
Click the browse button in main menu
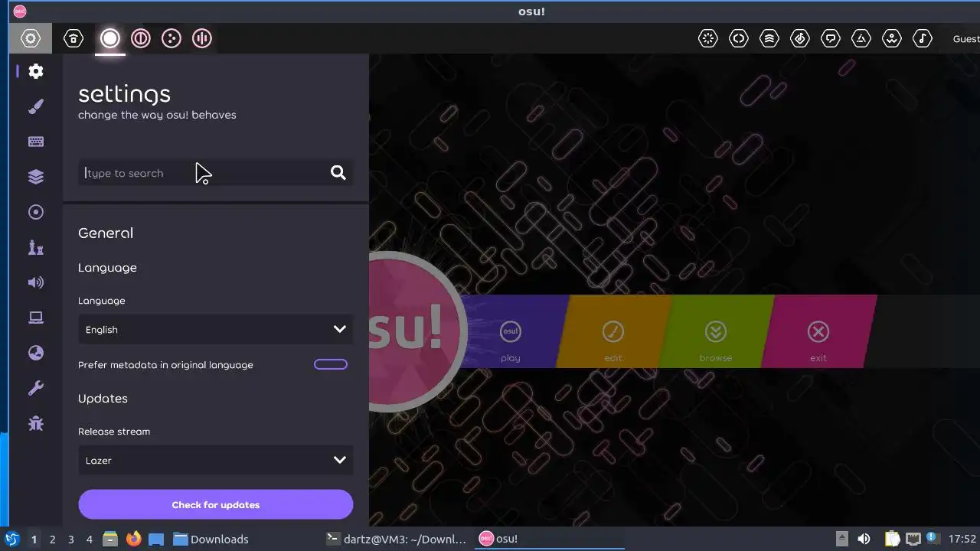(716, 331)
